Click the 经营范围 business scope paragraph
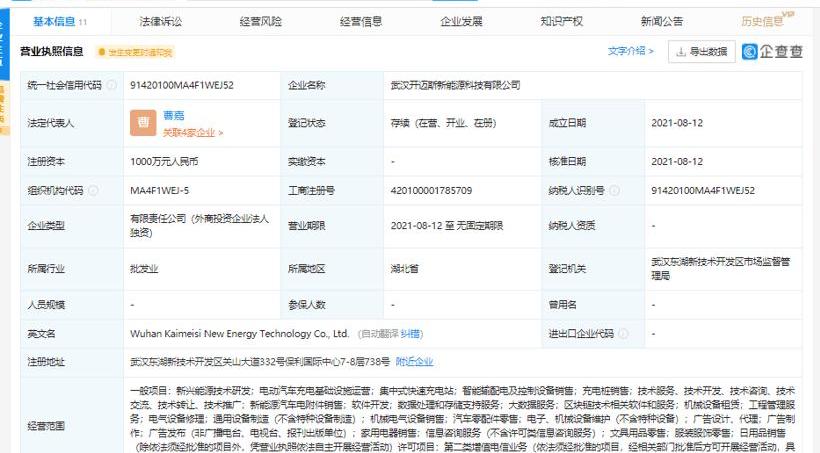Screen dimensions: 820x453 (462, 418)
